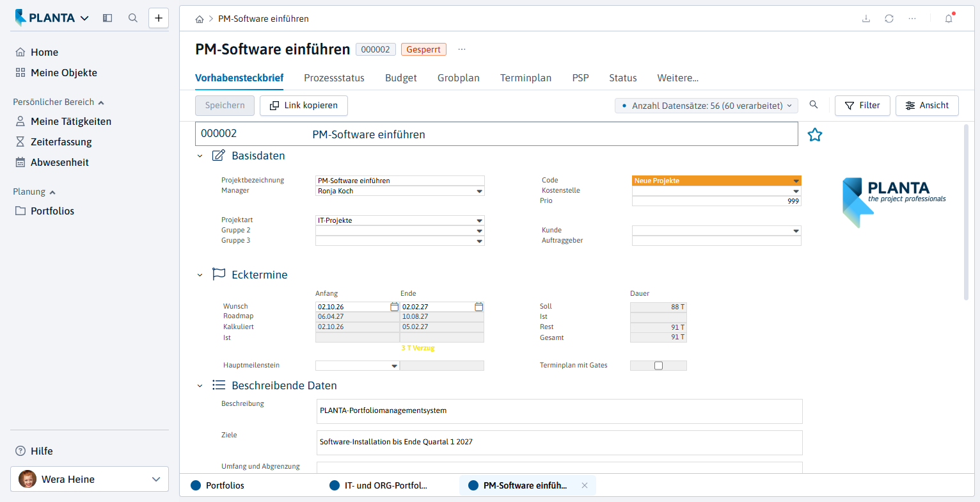Open the notifications bell
Screen dimensions: 980x502
click(x=949, y=19)
